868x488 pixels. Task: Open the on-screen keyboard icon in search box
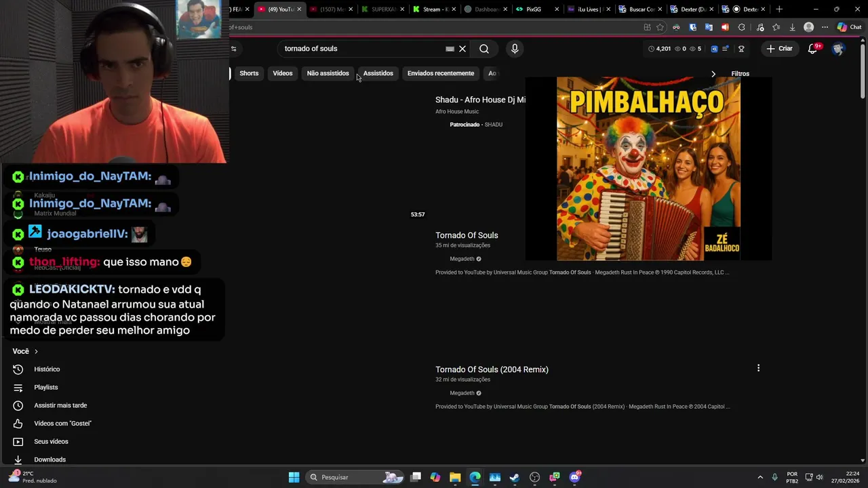coord(450,49)
